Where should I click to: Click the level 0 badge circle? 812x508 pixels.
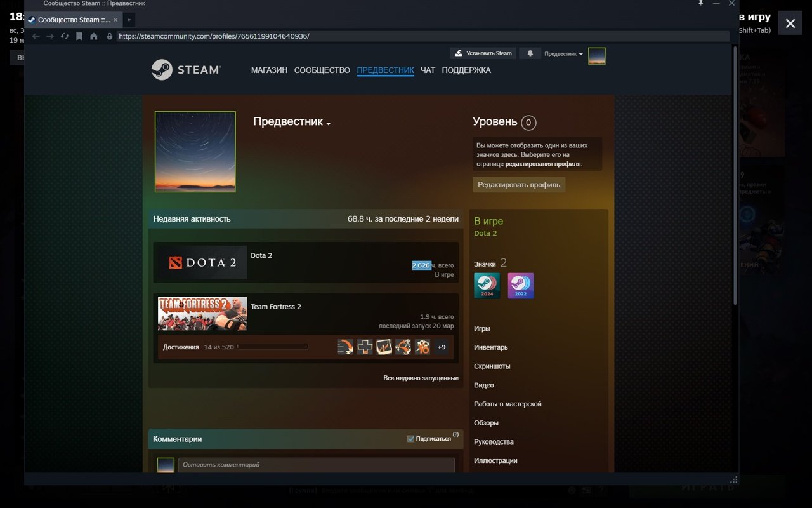(x=528, y=123)
